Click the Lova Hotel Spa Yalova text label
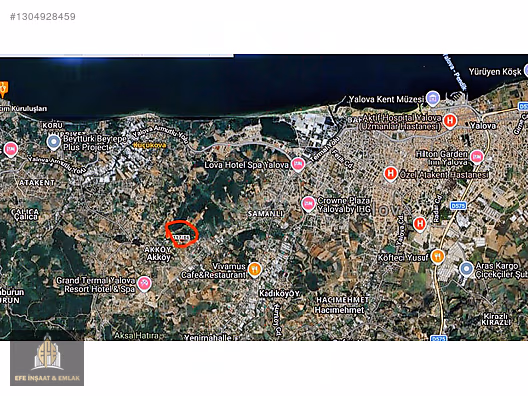Image resolution: width=528 pixels, height=396 pixels. pyautogui.click(x=246, y=165)
